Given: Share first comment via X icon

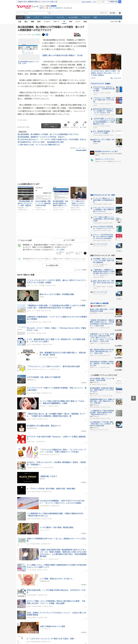Looking at the screenshot, I should tap(85, 253).
